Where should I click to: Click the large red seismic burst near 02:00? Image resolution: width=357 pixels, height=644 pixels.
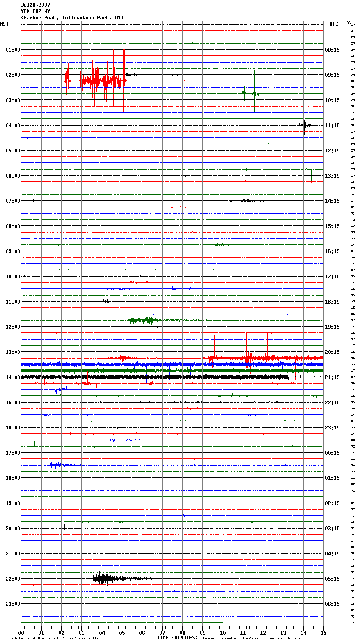coord(95,81)
